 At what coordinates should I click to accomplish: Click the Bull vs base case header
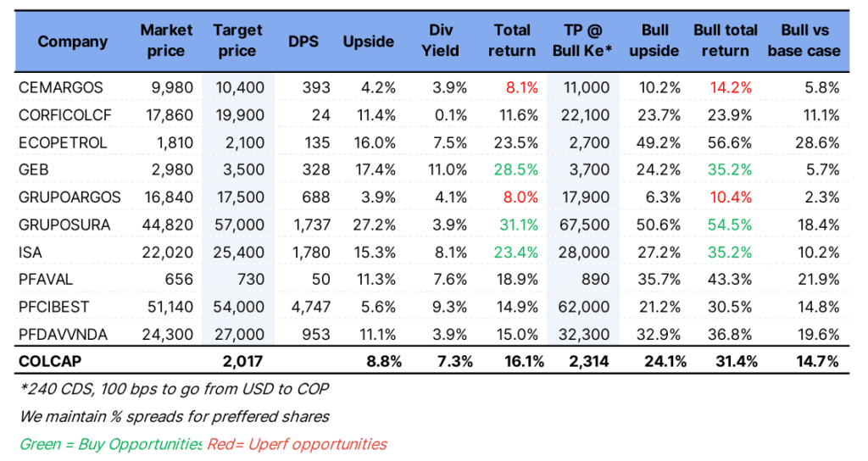point(804,41)
